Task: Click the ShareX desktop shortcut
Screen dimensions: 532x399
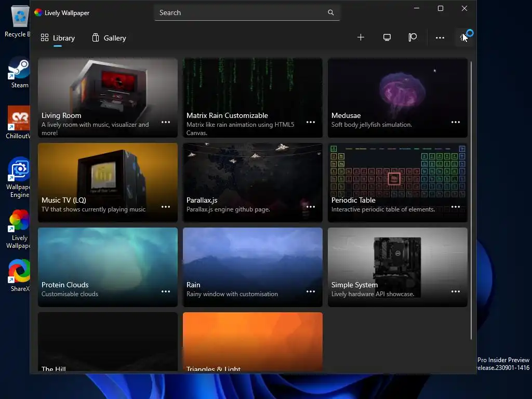Action: (x=19, y=275)
